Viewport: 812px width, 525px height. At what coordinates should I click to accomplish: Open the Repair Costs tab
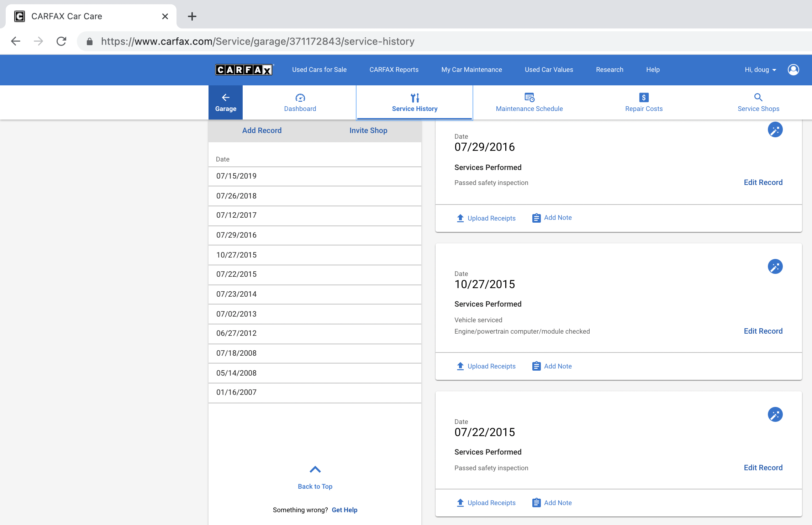[644, 102]
